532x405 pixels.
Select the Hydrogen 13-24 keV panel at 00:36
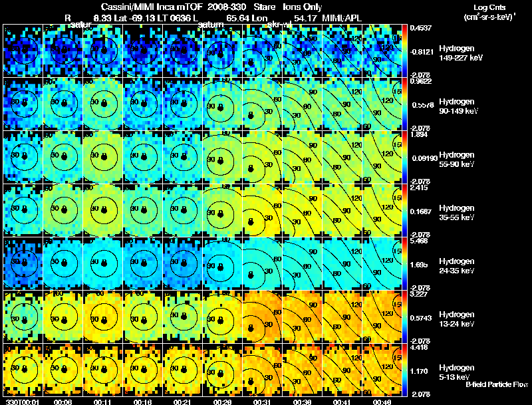tap(303, 317)
